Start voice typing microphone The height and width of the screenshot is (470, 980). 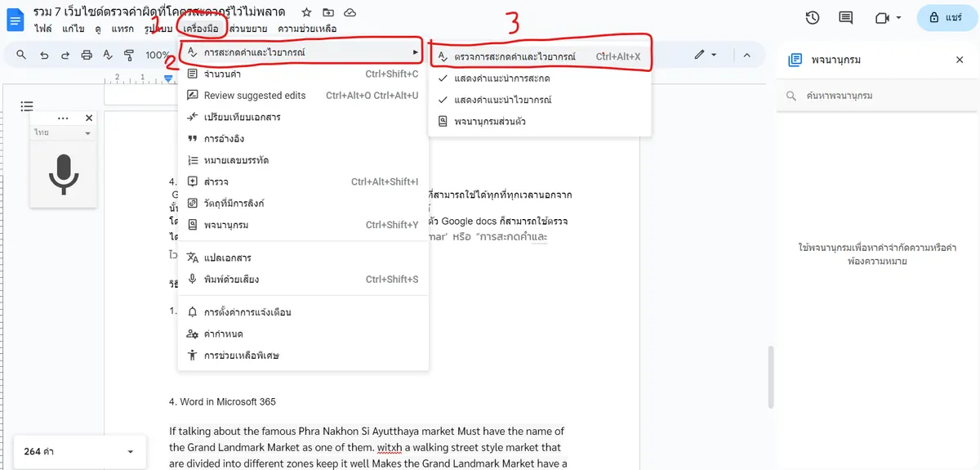(64, 173)
